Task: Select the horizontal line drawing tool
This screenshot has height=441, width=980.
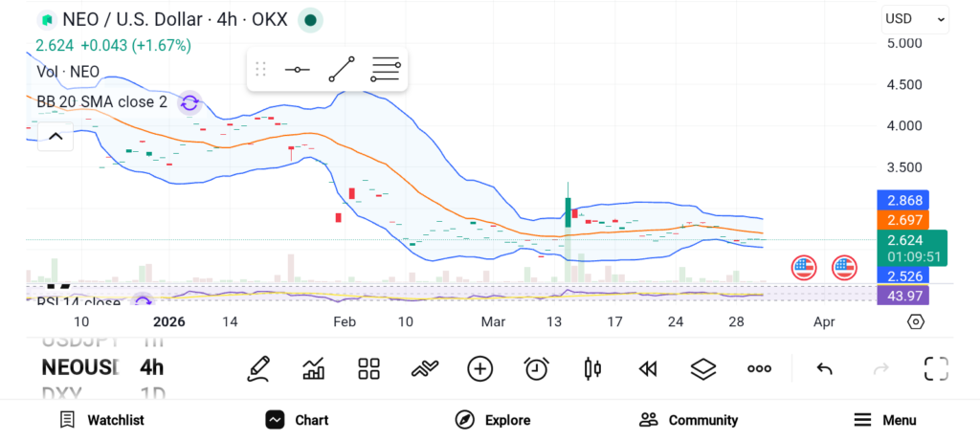Action: click(298, 70)
